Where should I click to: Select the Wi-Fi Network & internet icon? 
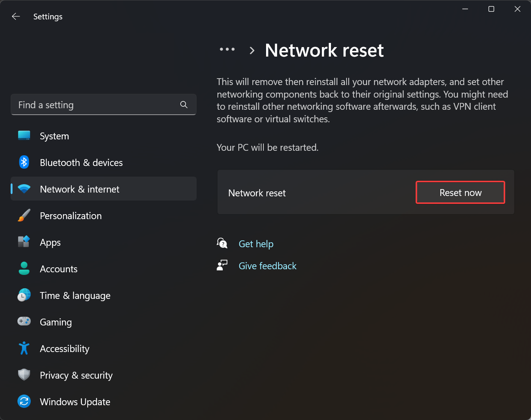click(24, 189)
